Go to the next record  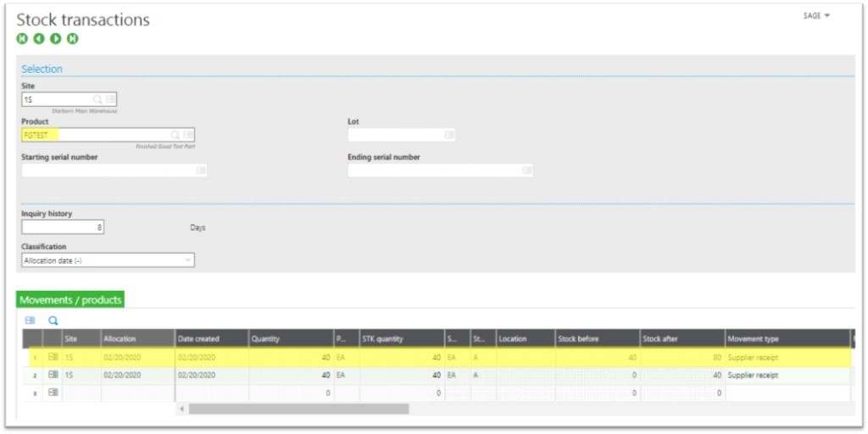[56, 39]
